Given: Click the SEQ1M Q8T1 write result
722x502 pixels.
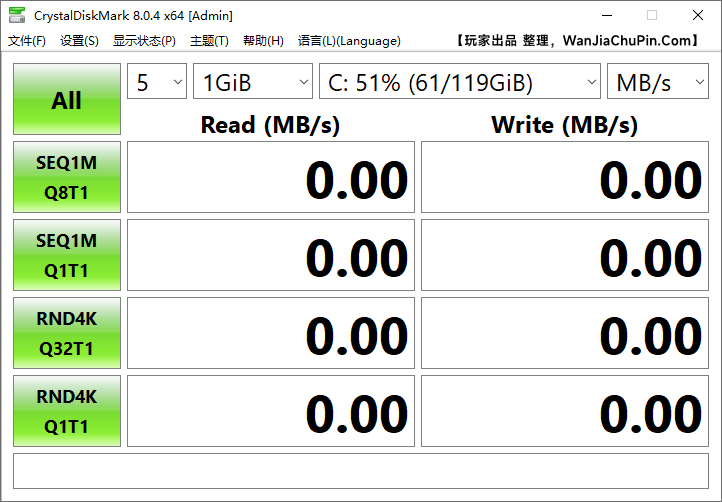Looking at the screenshot, I should point(565,177).
